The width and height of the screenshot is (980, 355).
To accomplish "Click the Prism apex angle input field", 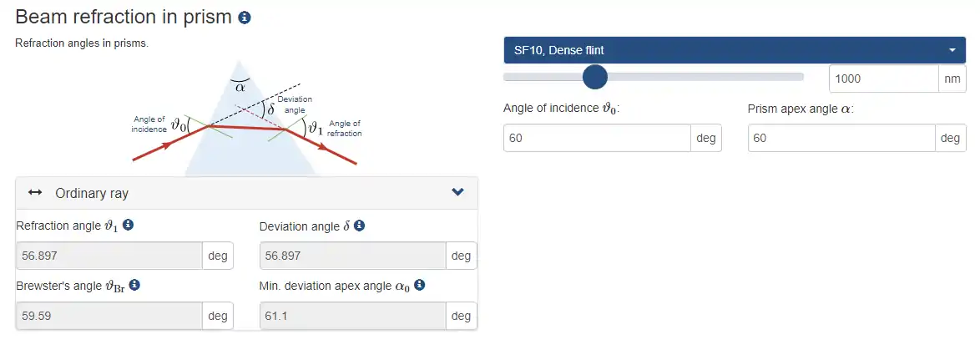I will click(x=841, y=138).
